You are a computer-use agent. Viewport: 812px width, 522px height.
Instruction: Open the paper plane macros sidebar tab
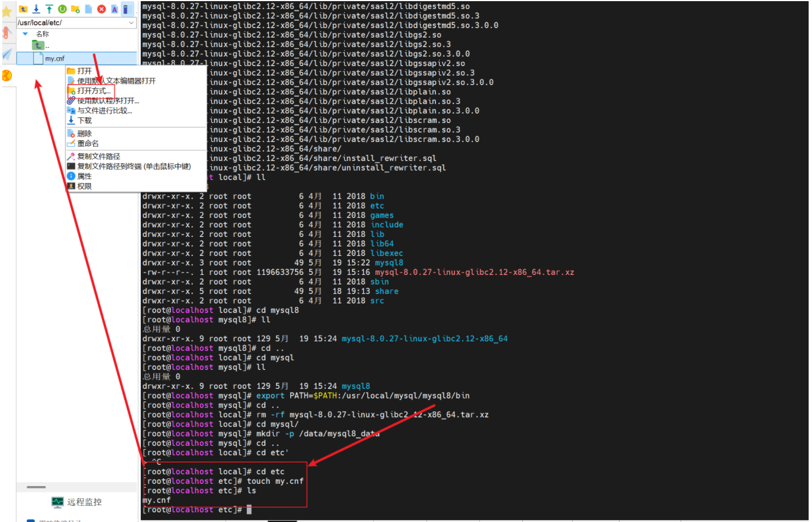[x=7, y=54]
